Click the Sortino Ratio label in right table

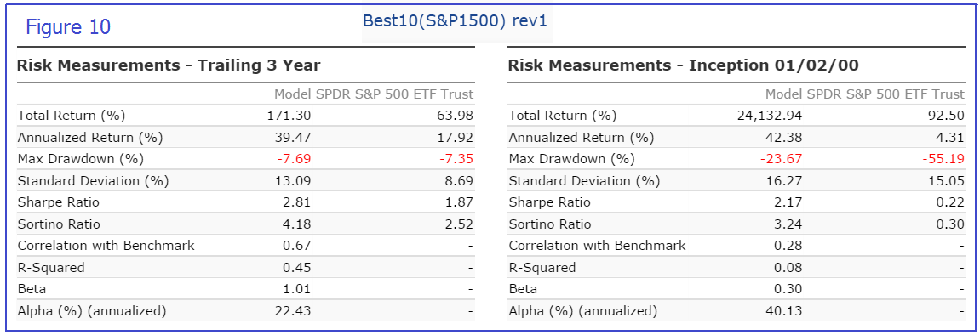click(551, 224)
